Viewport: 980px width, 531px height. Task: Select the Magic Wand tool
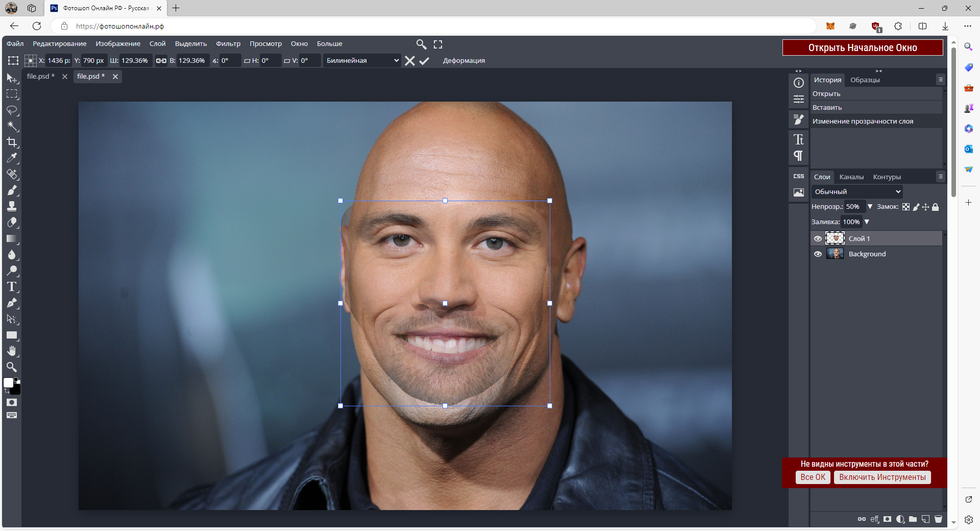[12, 126]
